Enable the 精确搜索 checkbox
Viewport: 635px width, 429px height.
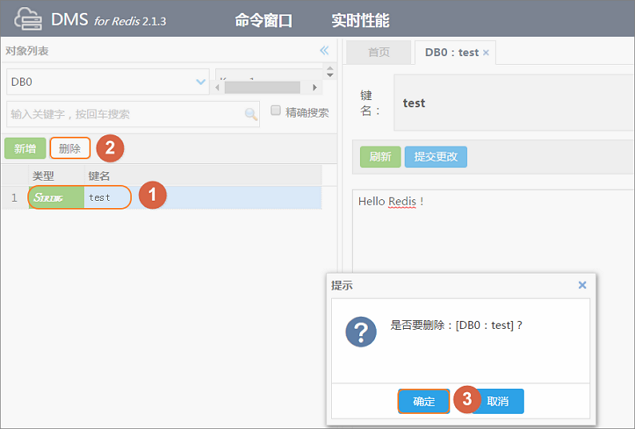click(275, 110)
